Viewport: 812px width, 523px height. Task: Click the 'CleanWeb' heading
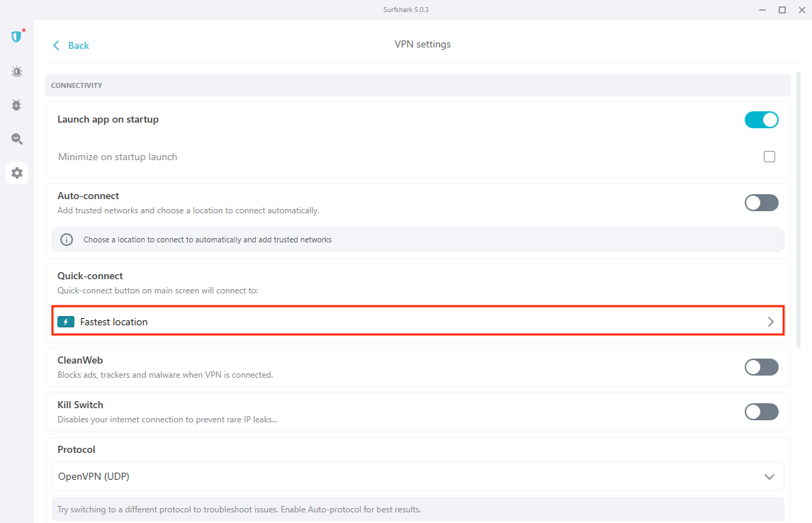(80, 361)
